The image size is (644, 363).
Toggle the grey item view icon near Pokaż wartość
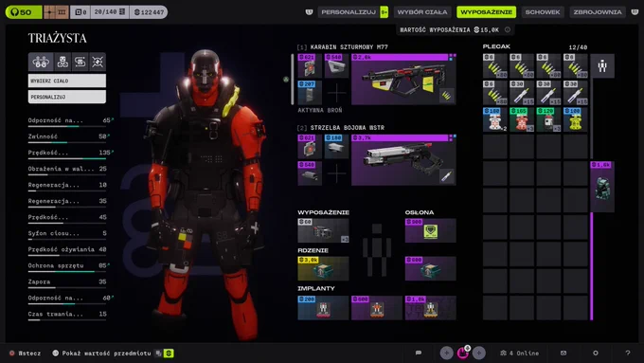tap(158, 354)
